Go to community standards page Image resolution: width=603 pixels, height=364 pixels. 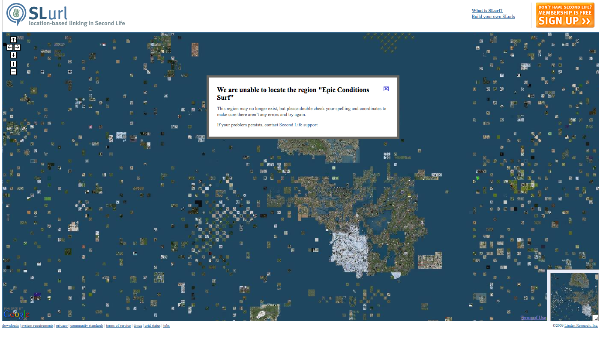[x=87, y=326]
